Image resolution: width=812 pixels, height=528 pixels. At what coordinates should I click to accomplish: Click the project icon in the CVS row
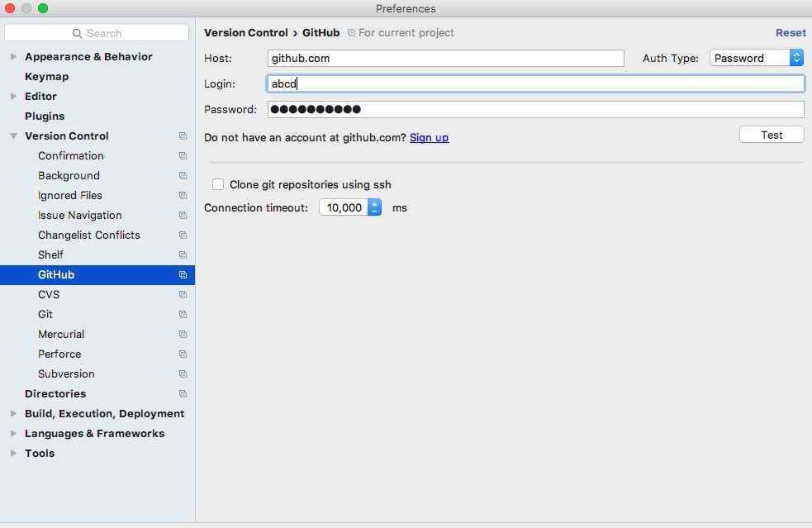pyautogui.click(x=183, y=294)
